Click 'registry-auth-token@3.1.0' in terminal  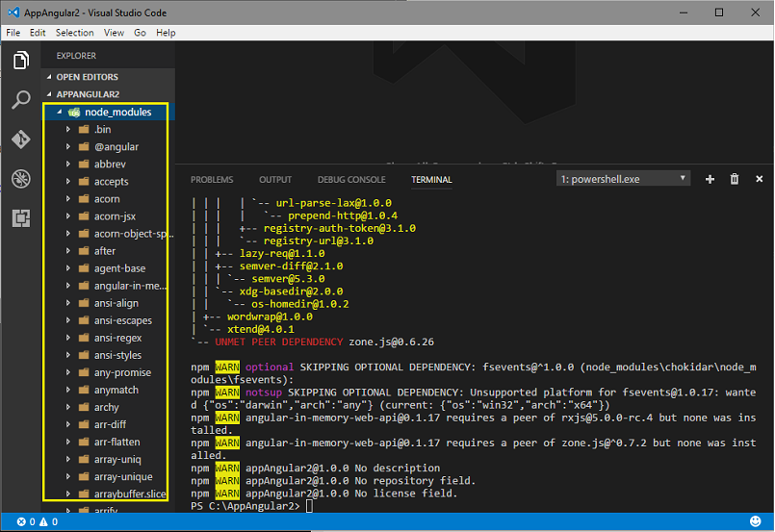pyautogui.click(x=340, y=228)
